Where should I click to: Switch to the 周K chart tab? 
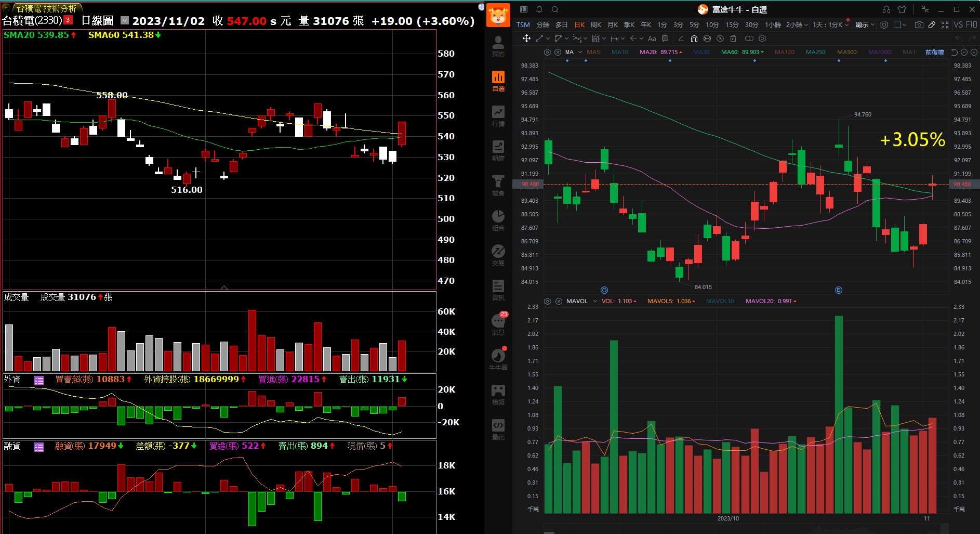[596, 25]
